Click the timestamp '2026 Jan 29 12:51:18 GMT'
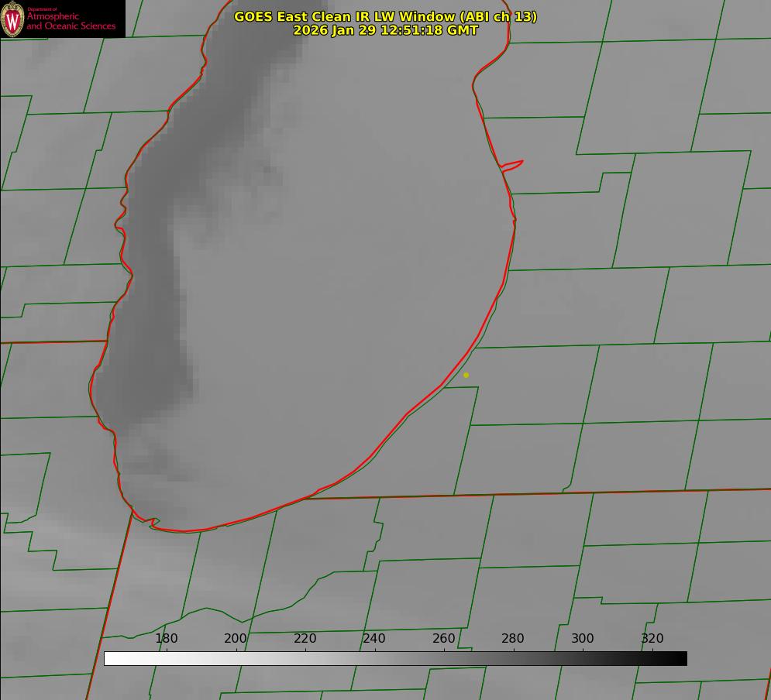Image resolution: width=771 pixels, height=700 pixels. point(386,30)
